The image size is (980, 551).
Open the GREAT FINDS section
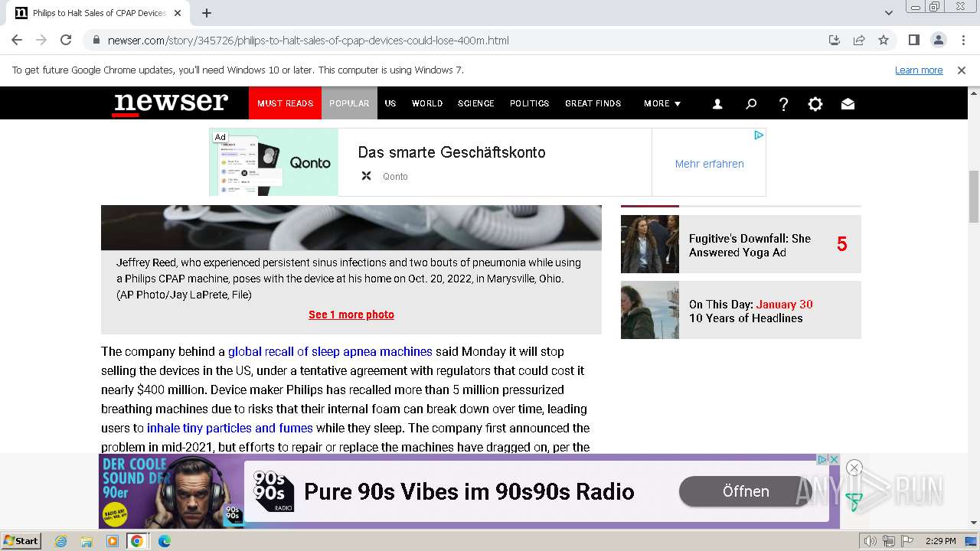point(593,103)
